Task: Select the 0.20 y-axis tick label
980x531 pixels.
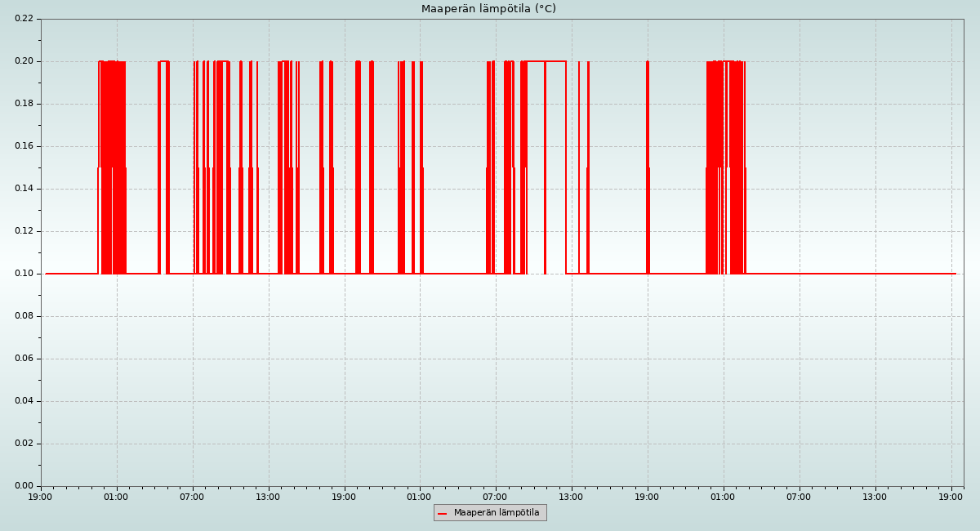Action: click(x=24, y=61)
